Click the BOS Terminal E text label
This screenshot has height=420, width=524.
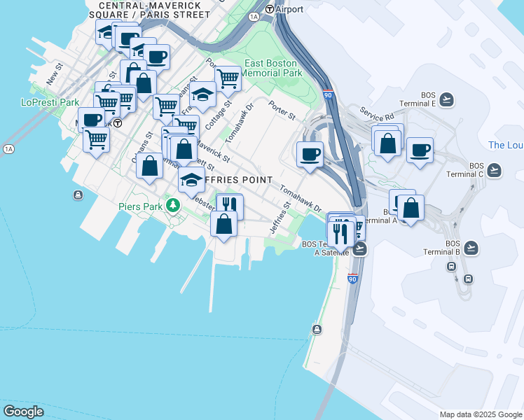[x=418, y=99]
